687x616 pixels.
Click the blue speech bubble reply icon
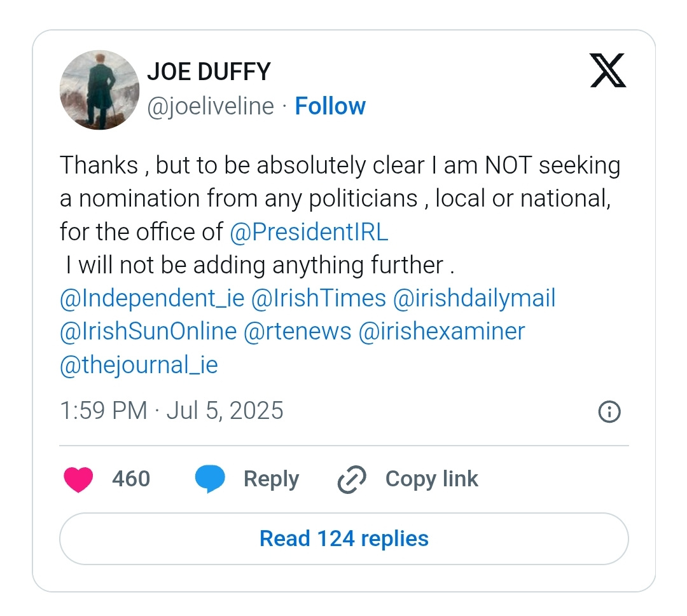pyautogui.click(x=210, y=479)
